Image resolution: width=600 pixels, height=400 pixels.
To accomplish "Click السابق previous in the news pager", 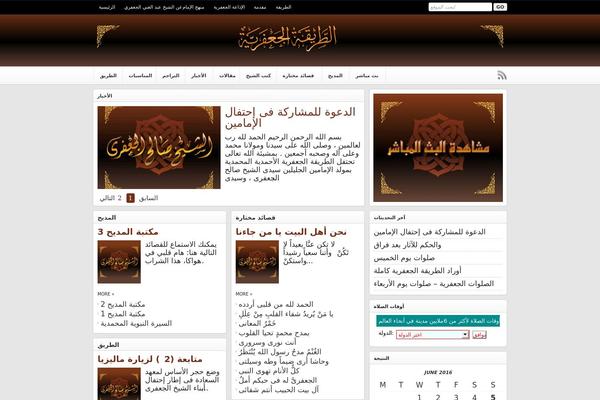I will [148, 198].
